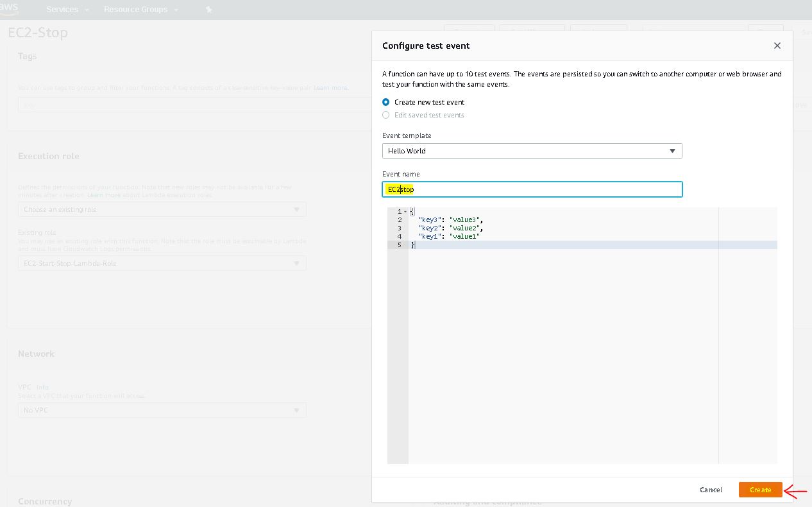Open the Services menu
Image resolution: width=812 pixels, height=507 pixels.
67,10
